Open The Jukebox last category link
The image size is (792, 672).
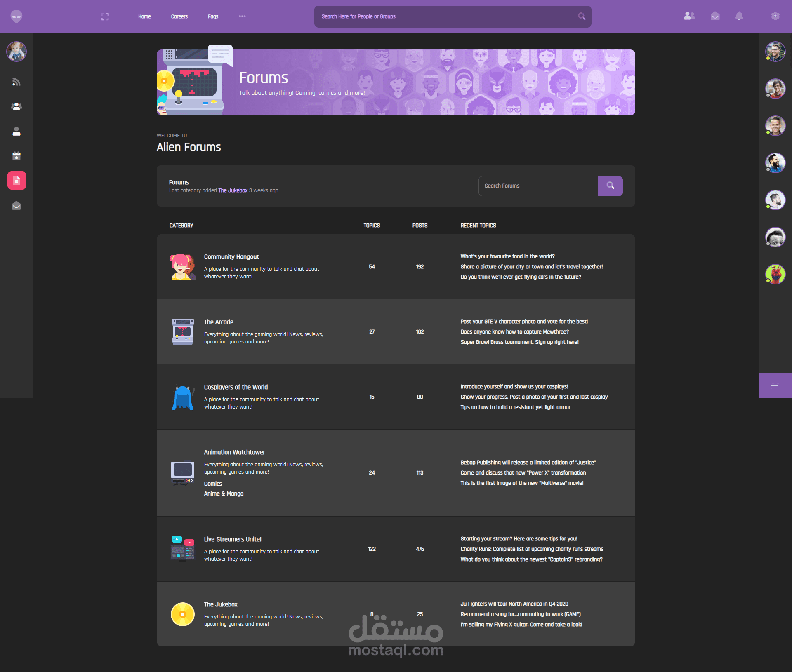233,190
